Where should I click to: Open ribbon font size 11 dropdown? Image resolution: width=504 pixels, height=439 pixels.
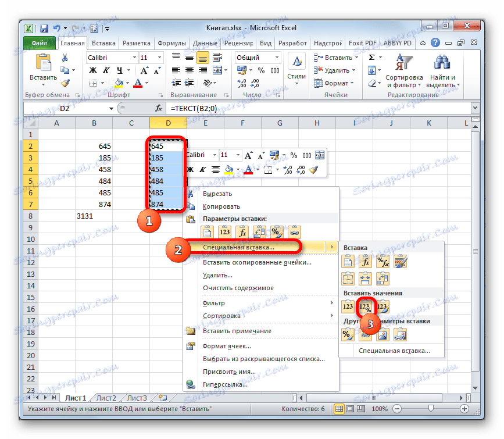click(x=159, y=58)
